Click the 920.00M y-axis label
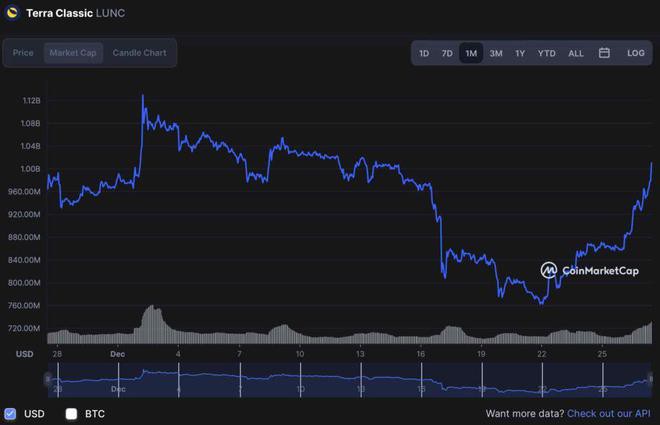 coord(24,214)
